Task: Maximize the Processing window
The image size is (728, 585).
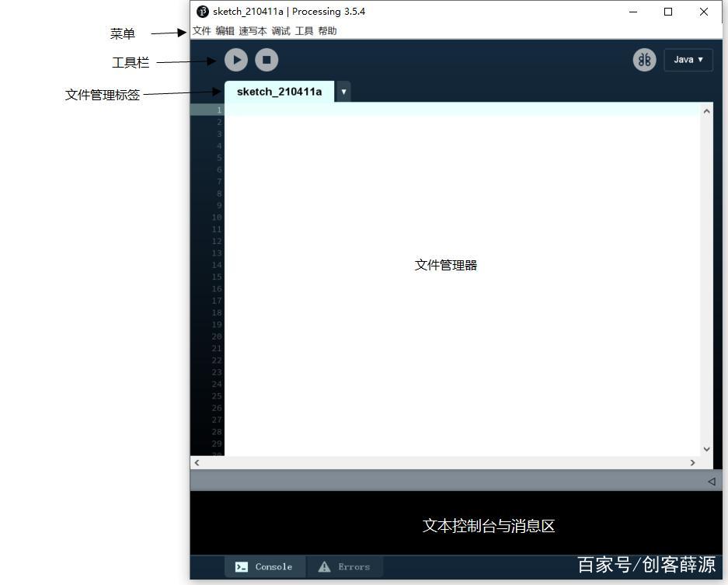Action: 668,12
